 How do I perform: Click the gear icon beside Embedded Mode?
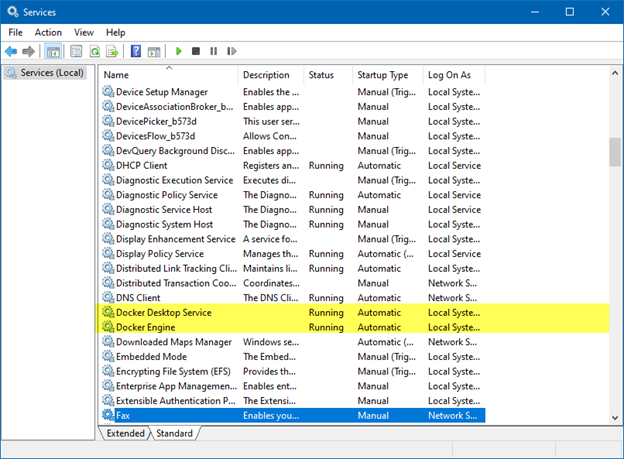108,356
